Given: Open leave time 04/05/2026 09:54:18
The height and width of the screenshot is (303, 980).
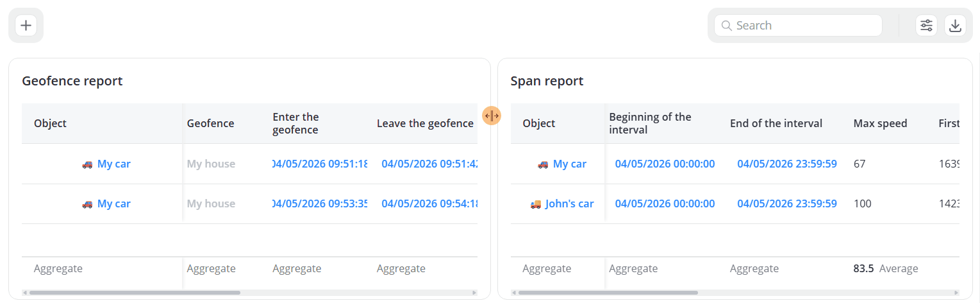Looking at the screenshot, I should pos(429,203).
